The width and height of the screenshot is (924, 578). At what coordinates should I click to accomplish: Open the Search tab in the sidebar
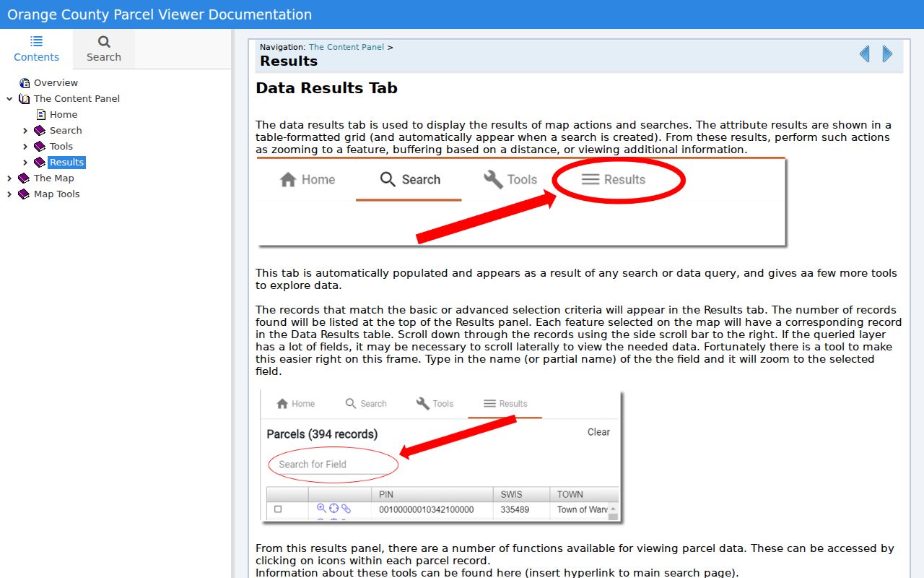click(104, 49)
